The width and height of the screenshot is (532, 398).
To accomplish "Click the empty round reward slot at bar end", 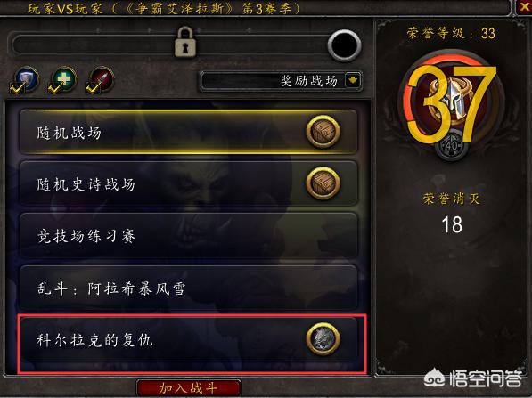I will (344, 45).
